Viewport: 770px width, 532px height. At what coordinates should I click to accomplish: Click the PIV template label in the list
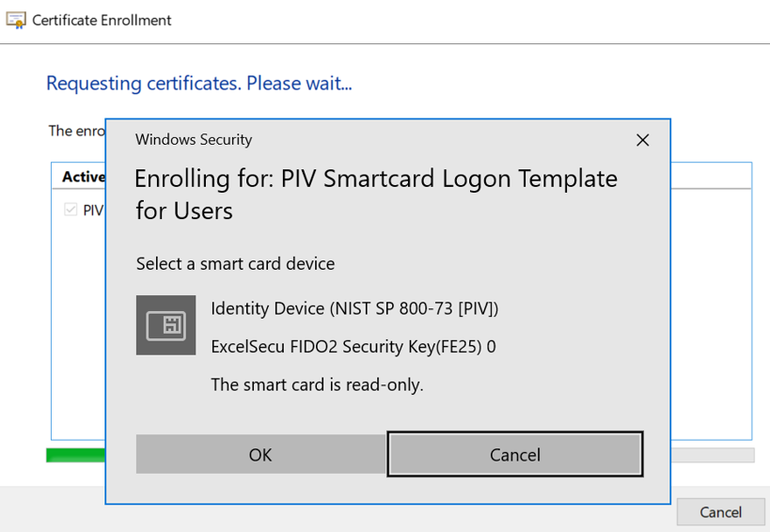(93, 210)
